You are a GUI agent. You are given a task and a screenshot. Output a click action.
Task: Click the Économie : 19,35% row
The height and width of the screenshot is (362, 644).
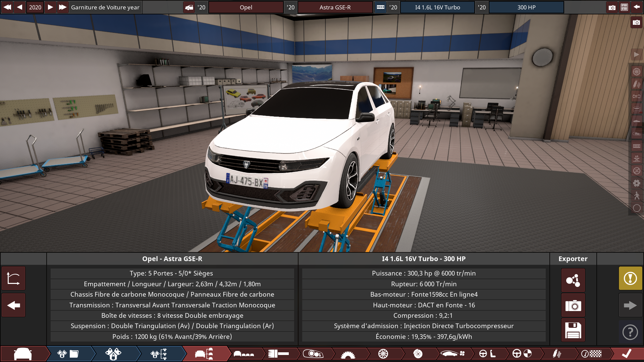424,337
